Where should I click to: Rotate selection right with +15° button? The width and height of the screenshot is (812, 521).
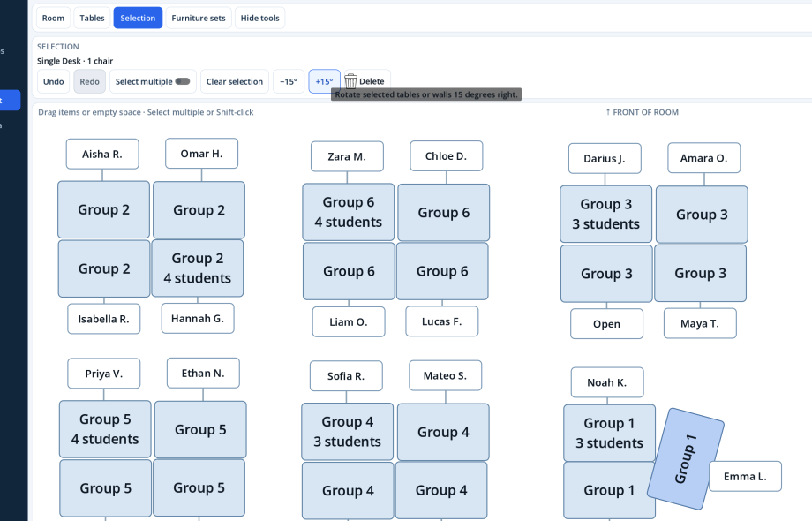pyautogui.click(x=324, y=81)
